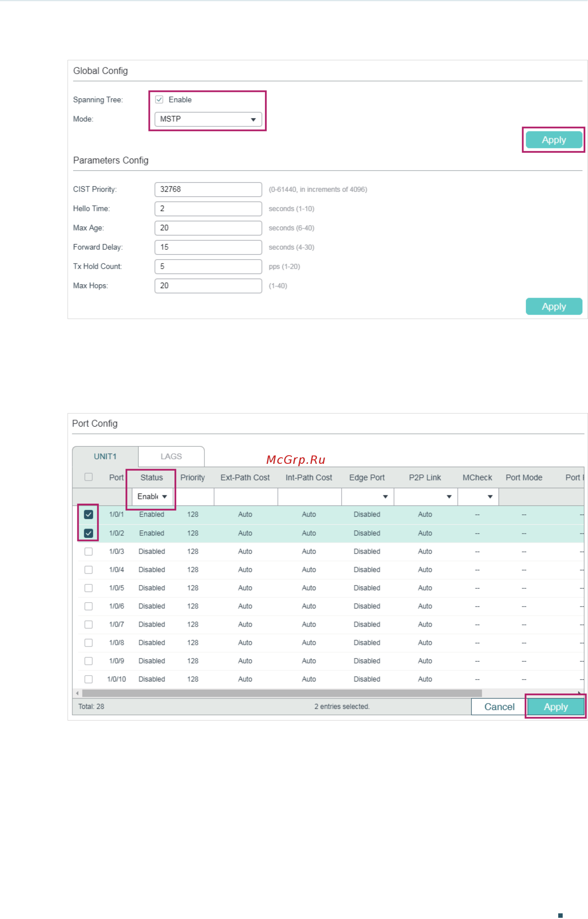Open the MCheck filter dropdown
The height and width of the screenshot is (919, 588).
(x=478, y=497)
